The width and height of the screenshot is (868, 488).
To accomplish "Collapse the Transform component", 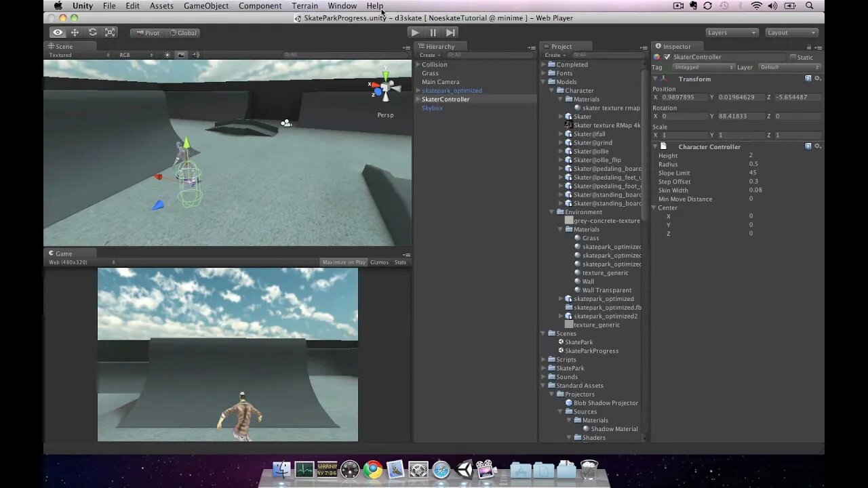I will pyautogui.click(x=656, y=79).
